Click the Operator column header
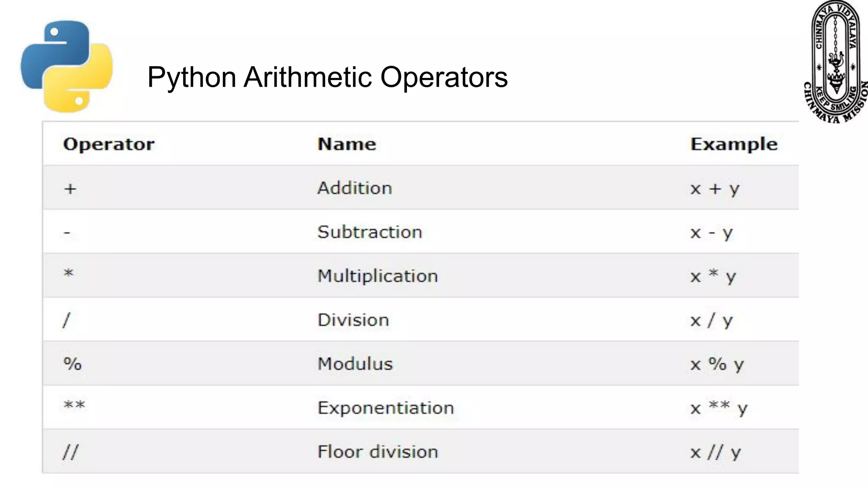This screenshot has width=868, height=488. 109,144
